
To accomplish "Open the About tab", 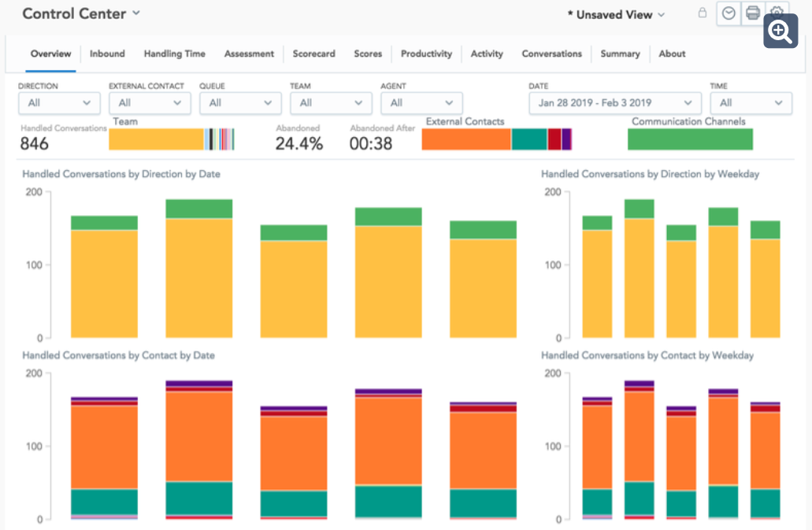I will 672,54.
